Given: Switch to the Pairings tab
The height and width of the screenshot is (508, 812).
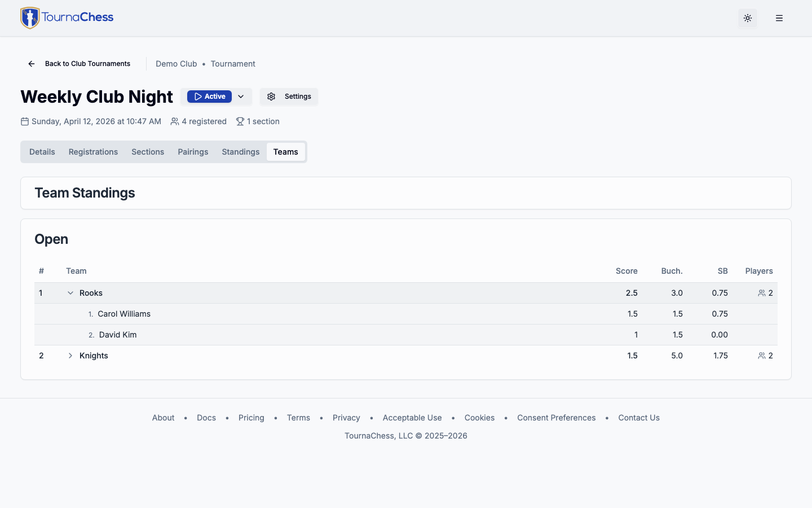Looking at the screenshot, I should pyautogui.click(x=193, y=152).
